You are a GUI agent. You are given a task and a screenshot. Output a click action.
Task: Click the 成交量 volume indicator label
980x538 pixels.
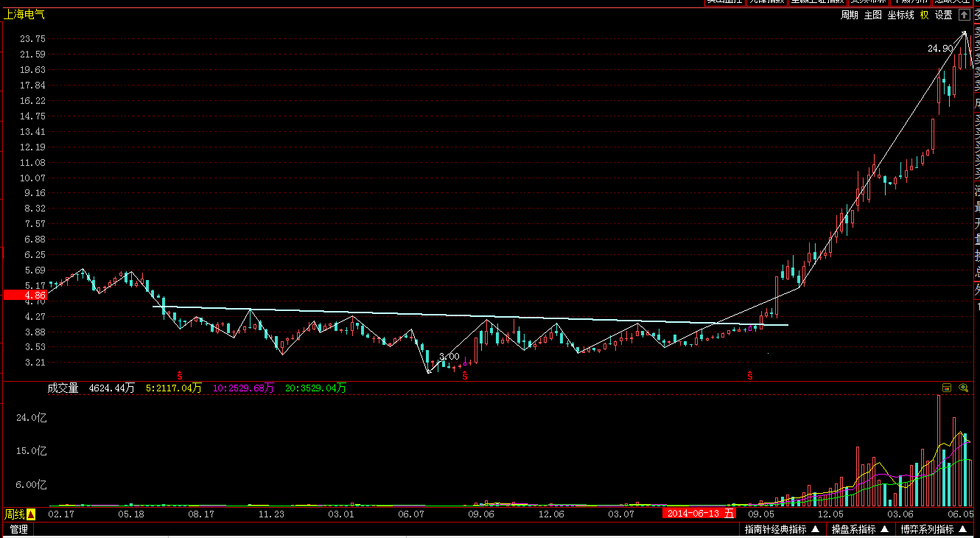click(x=63, y=388)
